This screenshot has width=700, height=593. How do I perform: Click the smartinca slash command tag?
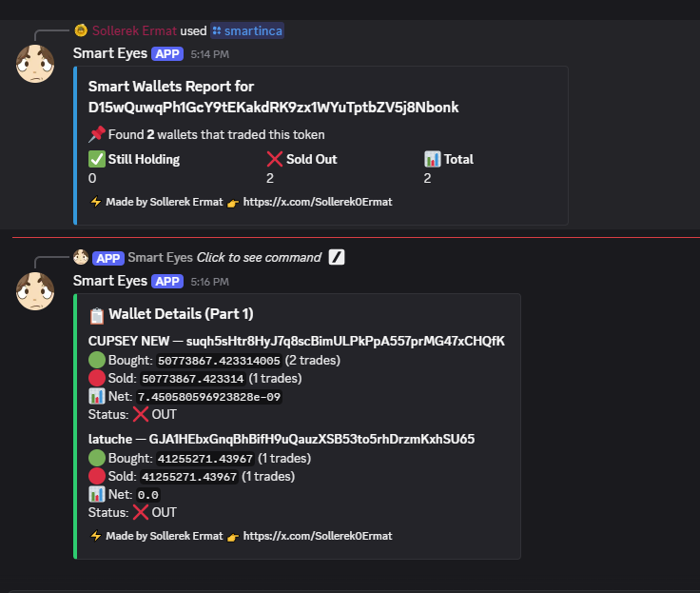pos(247,30)
